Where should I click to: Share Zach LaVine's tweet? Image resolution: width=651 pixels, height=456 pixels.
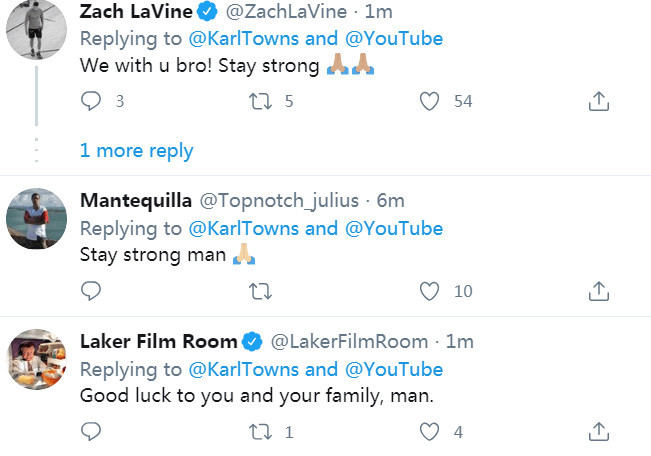pyautogui.click(x=599, y=101)
